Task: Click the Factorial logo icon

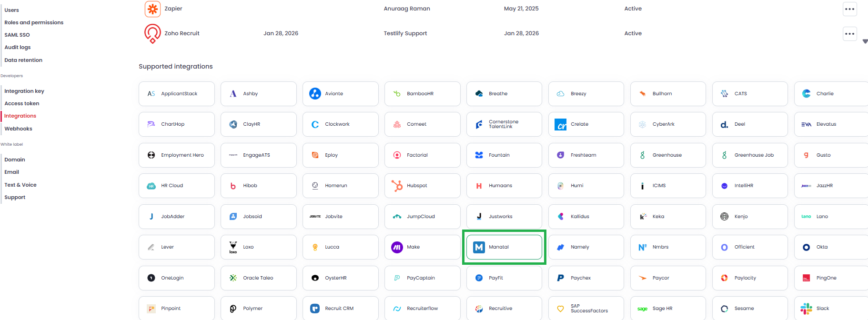Action: 397,155
